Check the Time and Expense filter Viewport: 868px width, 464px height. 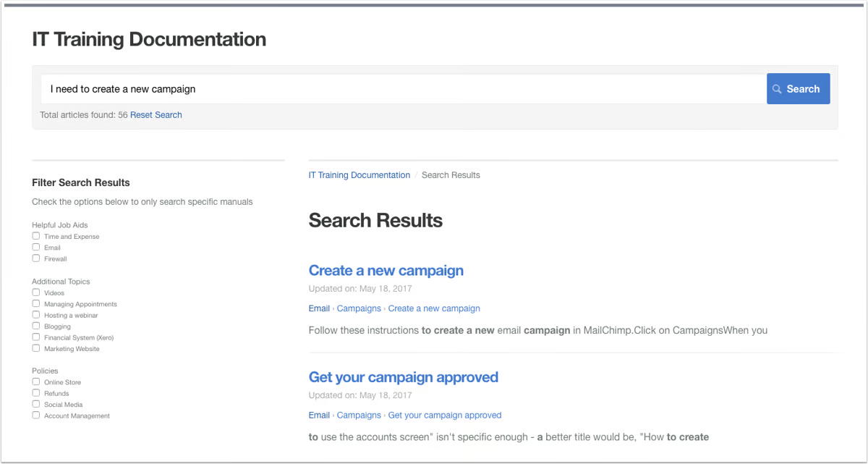(x=36, y=236)
